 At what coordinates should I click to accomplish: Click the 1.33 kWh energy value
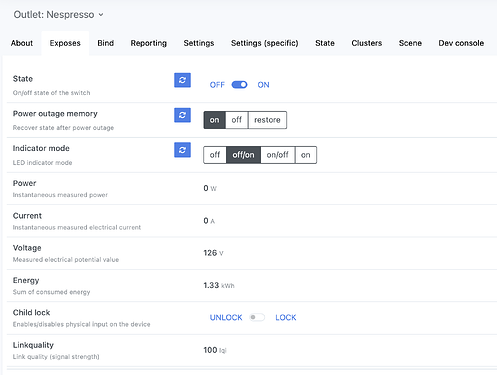(x=219, y=285)
